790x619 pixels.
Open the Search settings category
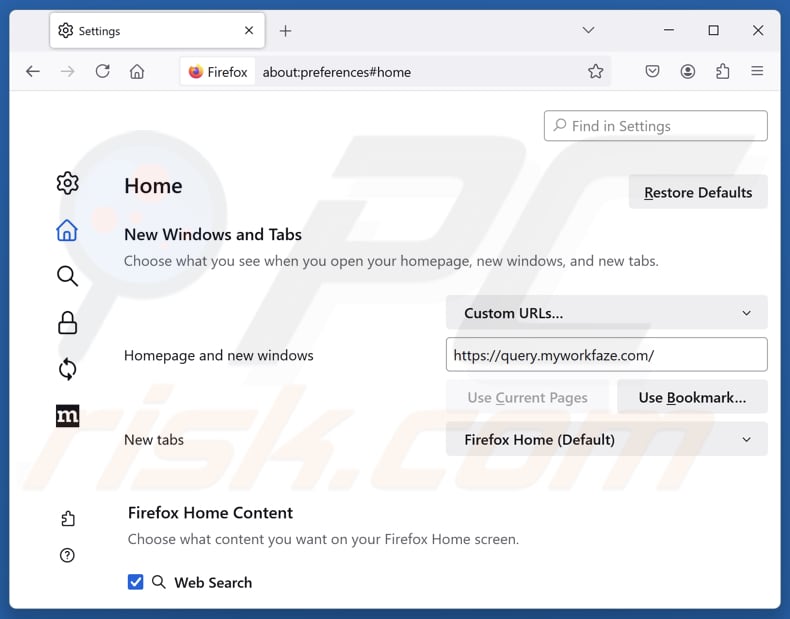68,276
